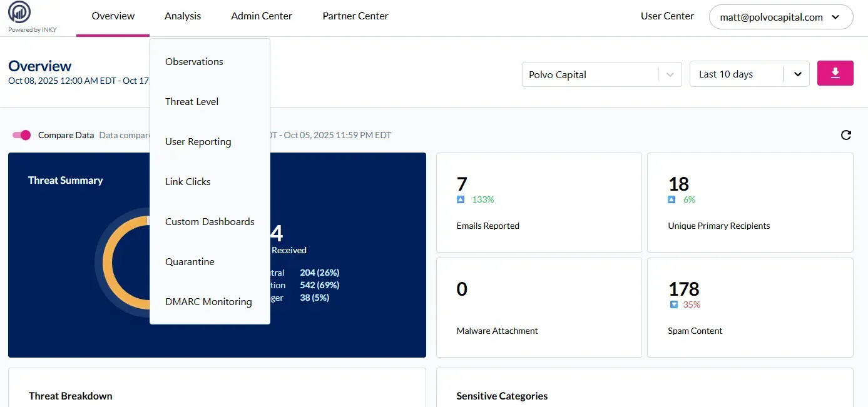Open Custom Dashboards menu entry
Viewport: 868px width, 407px height.
[210, 222]
